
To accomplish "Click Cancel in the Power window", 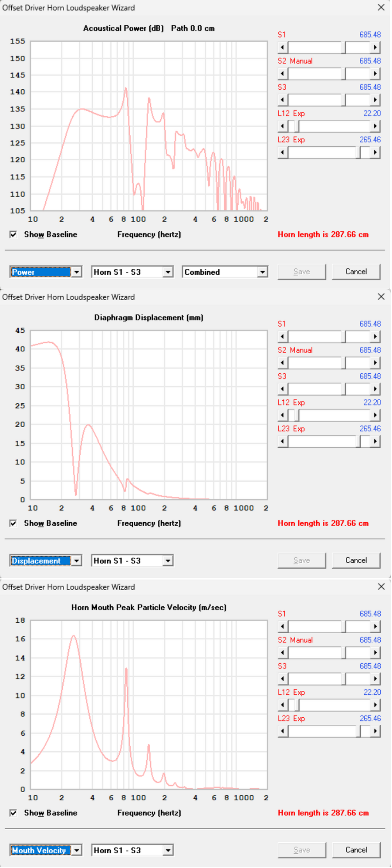I will click(x=356, y=271).
